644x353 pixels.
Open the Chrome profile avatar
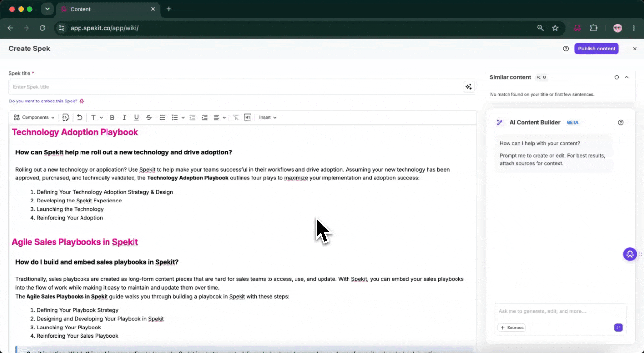(x=617, y=28)
